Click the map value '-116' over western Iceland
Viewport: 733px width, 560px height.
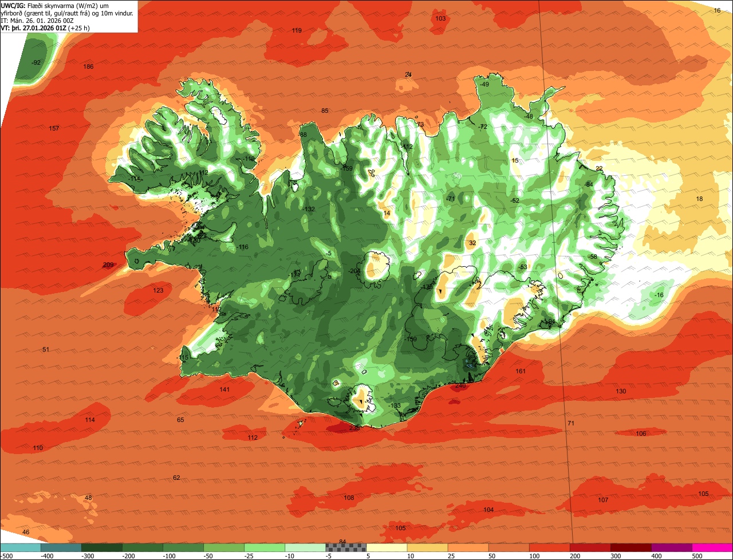pyautogui.click(x=243, y=247)
